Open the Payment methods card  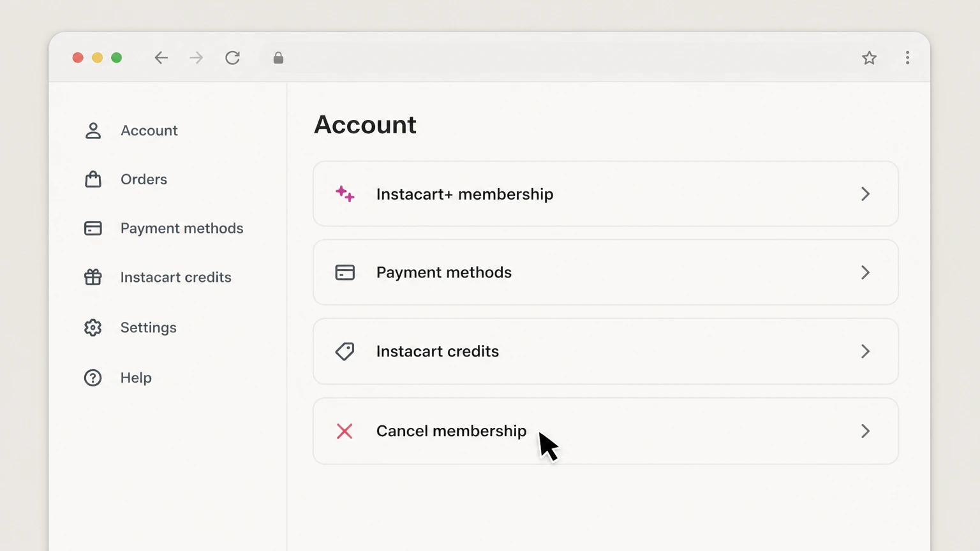(x=605, y=272)
